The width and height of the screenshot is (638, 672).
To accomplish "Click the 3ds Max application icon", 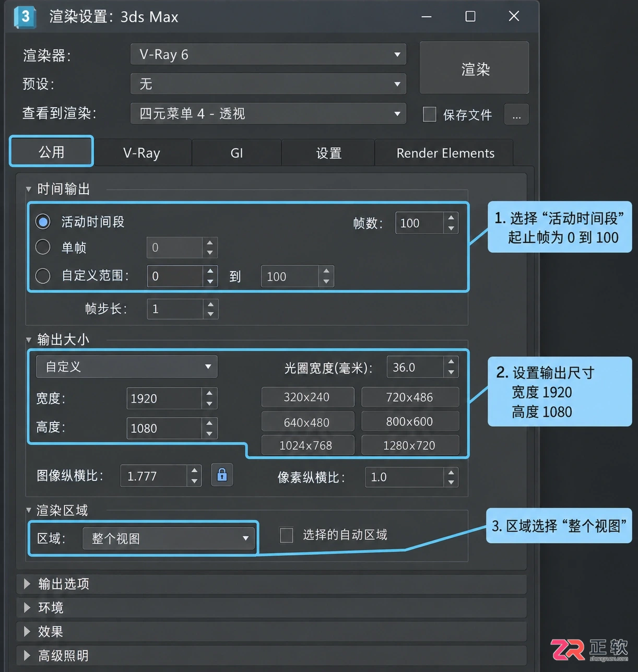I will pos(25,17).
